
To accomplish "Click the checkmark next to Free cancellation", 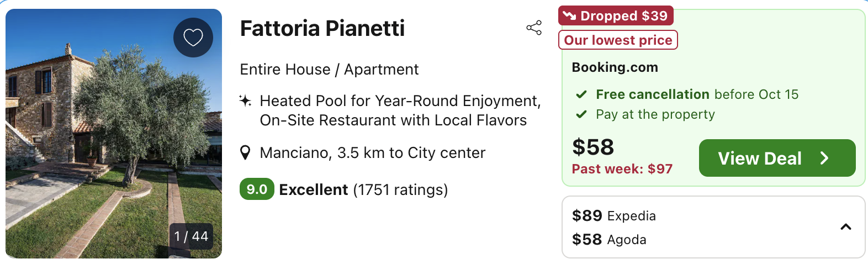I will (581, 94).
